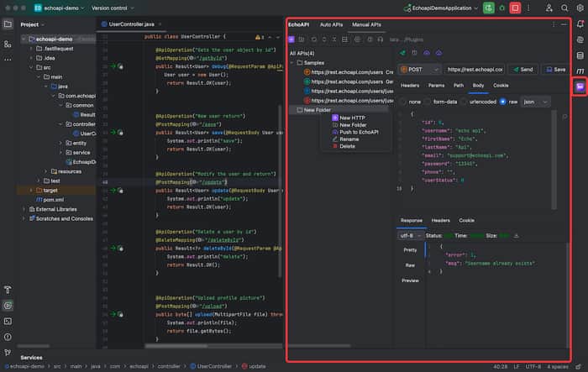
Task: Open the Search Everywhere magnifier icon
Action: [564, 8]
